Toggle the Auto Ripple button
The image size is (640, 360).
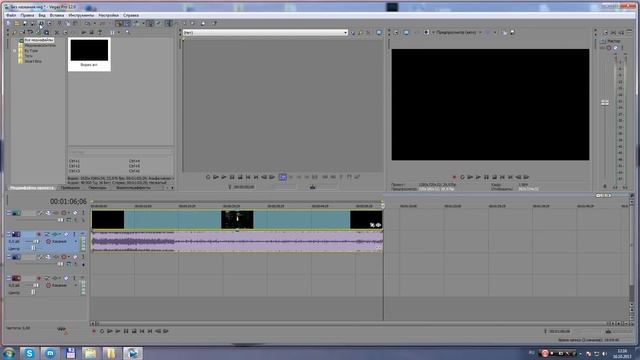[137, 23]
